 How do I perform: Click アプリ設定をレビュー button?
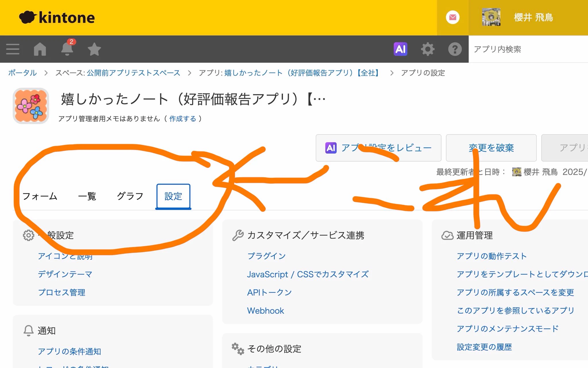(x=378, y=148)
